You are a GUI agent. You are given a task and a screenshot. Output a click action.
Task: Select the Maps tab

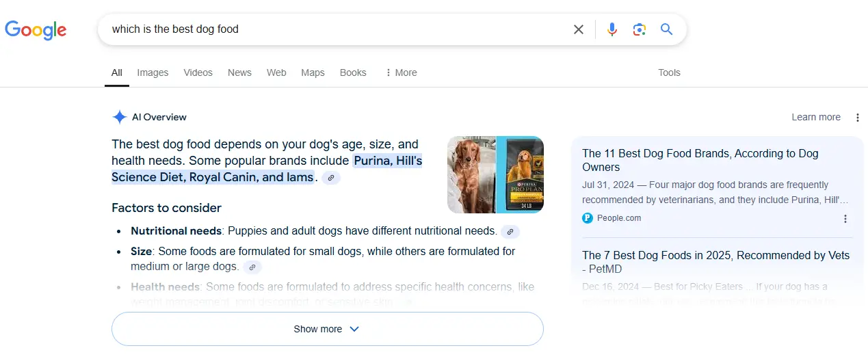click(x=313, y=72)
